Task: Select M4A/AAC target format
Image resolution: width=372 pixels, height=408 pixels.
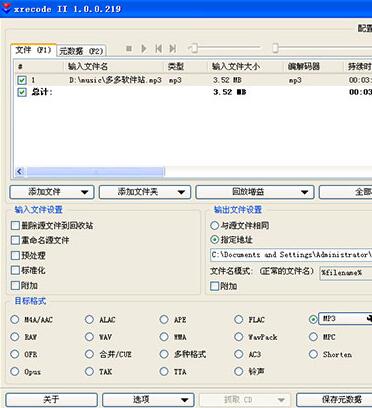Action: (x=15, y=319)
